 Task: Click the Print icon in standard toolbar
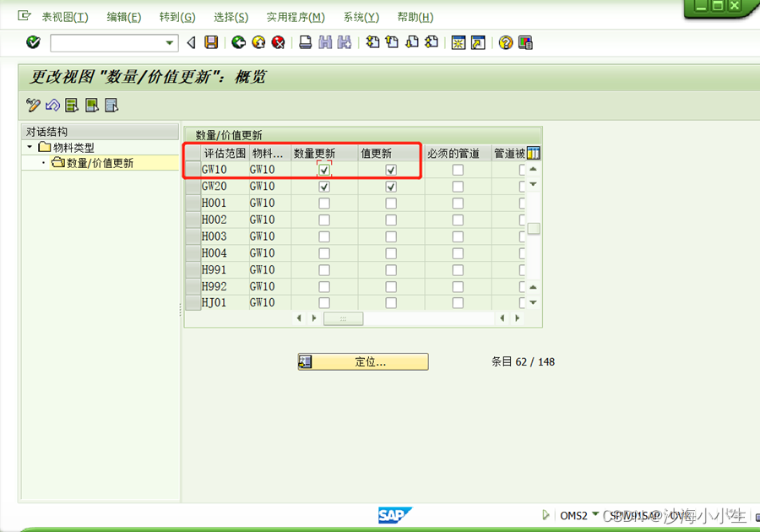(304, 42)
